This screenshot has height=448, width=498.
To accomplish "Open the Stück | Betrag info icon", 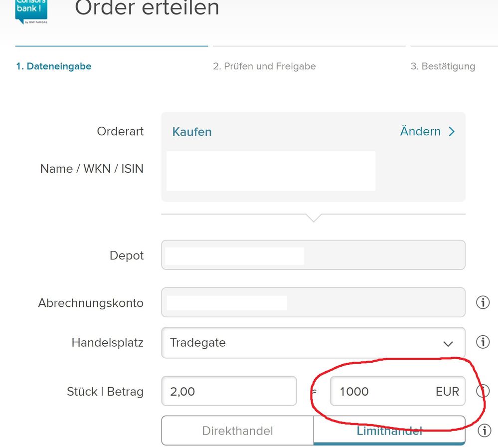I will [482, 391].
